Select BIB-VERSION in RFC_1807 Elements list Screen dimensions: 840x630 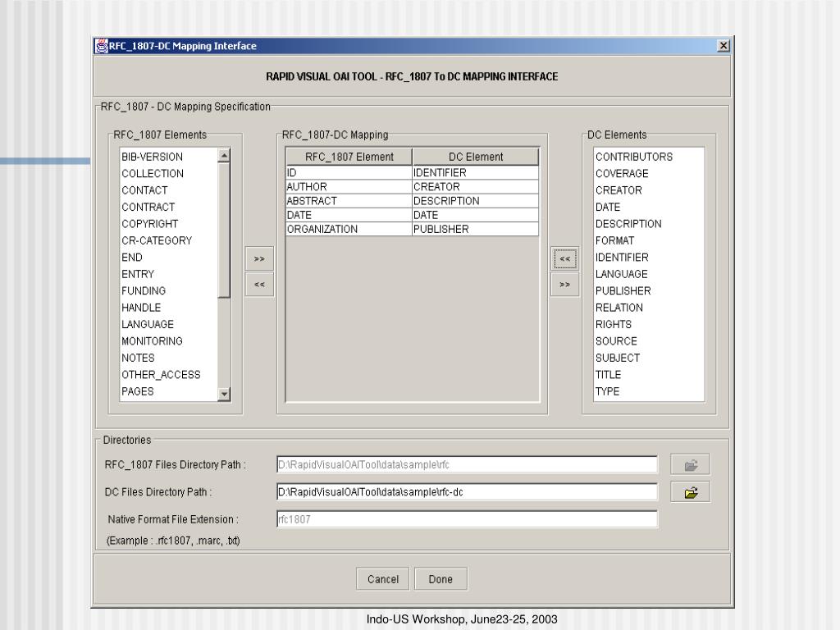(x=169, y=157)
